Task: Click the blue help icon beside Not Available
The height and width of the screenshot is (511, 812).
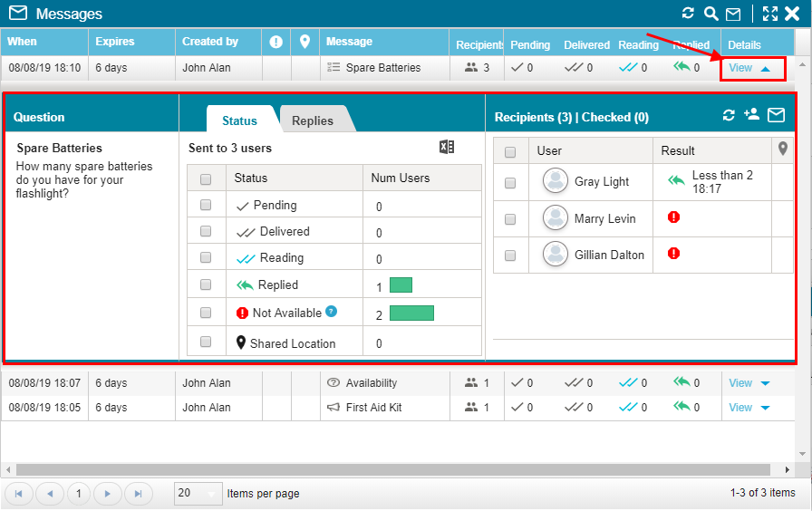Action: click(x=332, y=312)
